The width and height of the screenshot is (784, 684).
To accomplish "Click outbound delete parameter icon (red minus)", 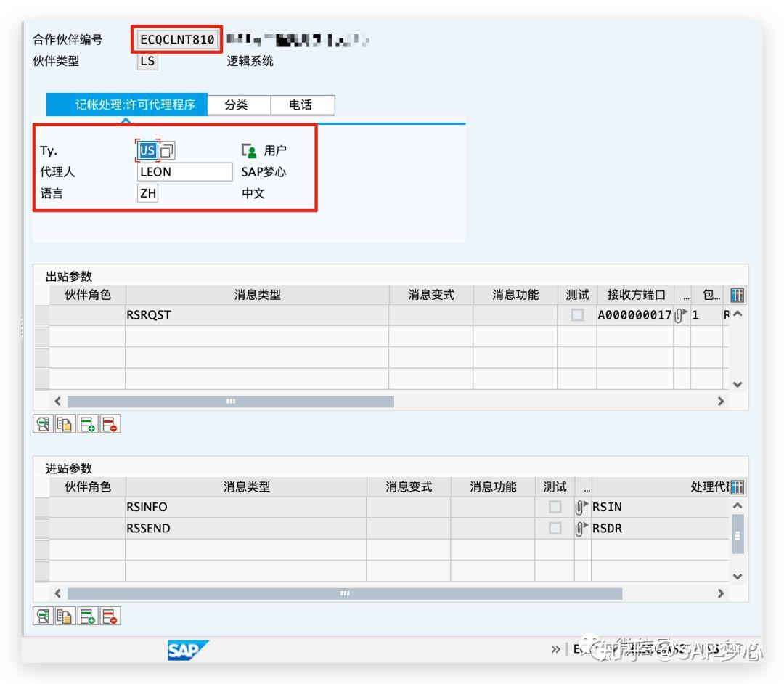I will click(110, 425).
